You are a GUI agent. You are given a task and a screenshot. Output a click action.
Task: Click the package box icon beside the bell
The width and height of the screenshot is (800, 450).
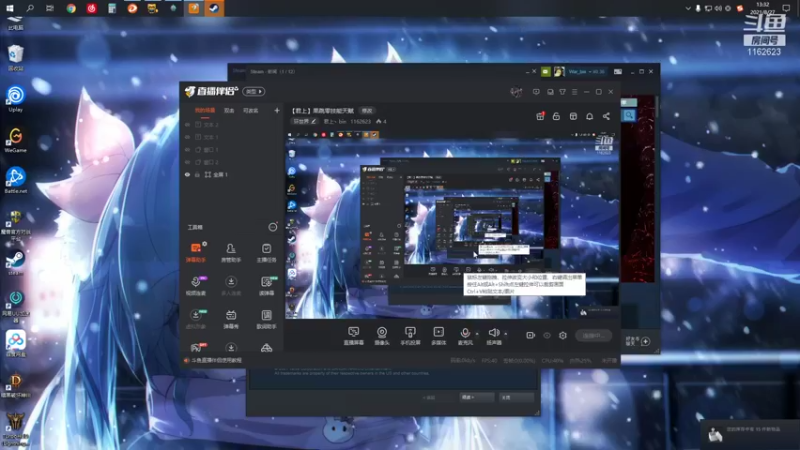tap(573, 116)
